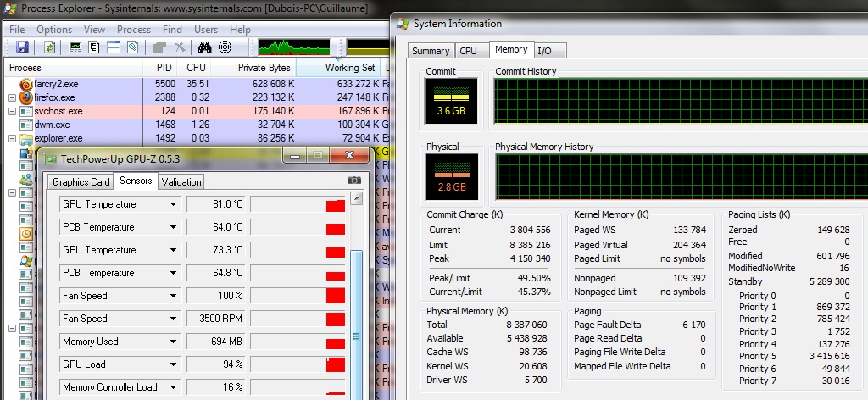Click the camera screenshot icon in GPU-Z
Image resolution: width=868 pixels, height=400 pixels.
coord(354,181)
